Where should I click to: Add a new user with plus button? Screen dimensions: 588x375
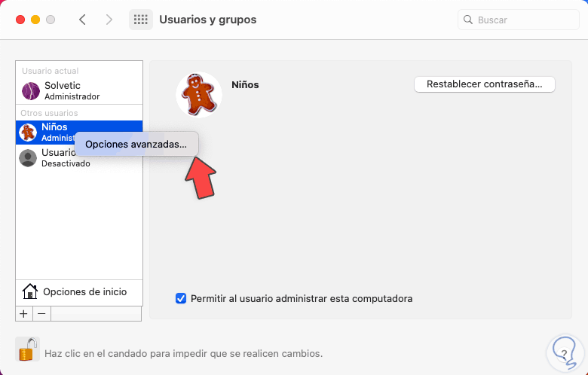tap(23, 313)
